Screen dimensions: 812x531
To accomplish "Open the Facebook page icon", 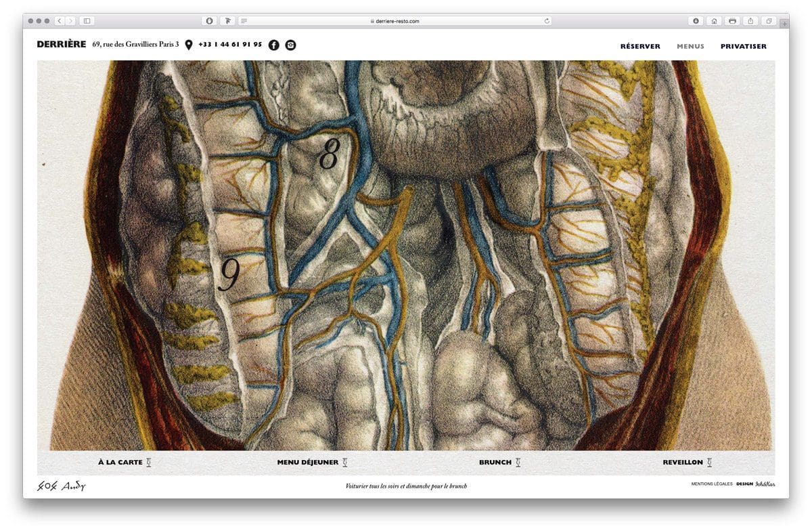I will point(273,45).
